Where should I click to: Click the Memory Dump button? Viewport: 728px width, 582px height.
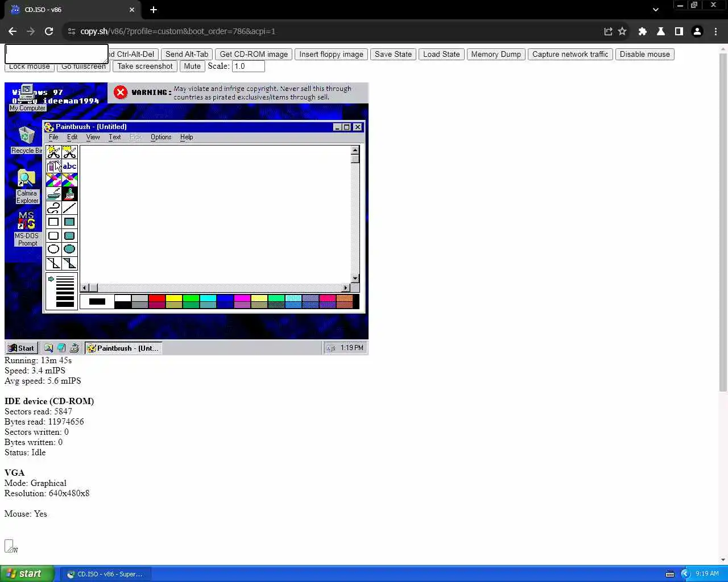[x=496, y=55]
